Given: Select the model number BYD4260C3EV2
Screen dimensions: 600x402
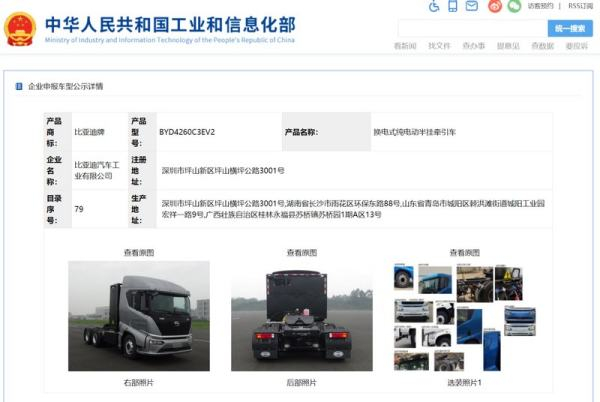Looking at the screenshot, I should [x=187, y=132].
